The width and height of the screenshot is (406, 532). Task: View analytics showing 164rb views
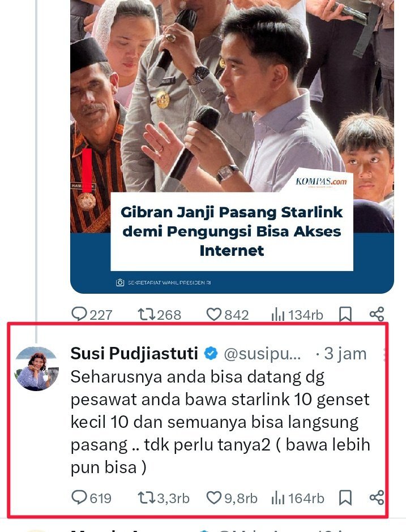click(298, 497)
